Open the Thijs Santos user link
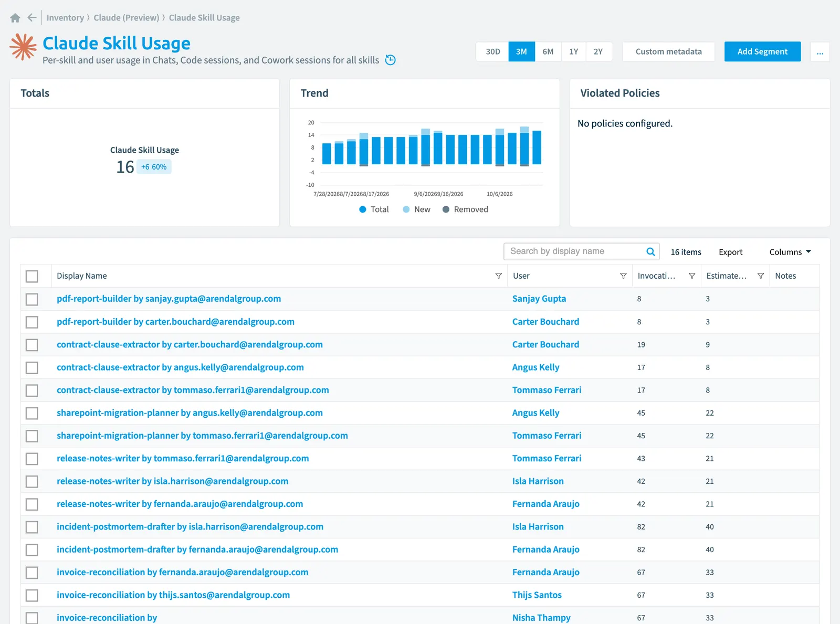The height and width of the screenshot is (624, 840). (537, 595)
